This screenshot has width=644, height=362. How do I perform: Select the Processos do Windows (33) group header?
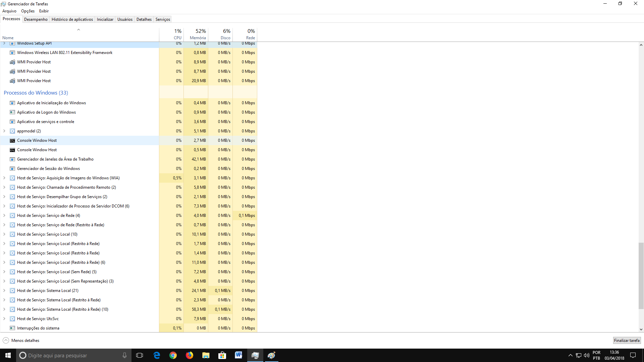[36, 93]
